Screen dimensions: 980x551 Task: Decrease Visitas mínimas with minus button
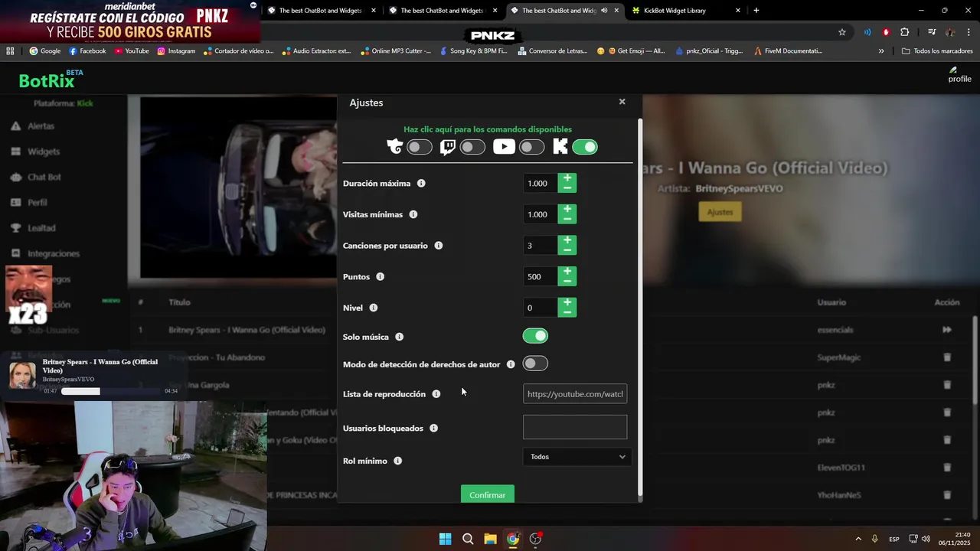pos(567,219)
